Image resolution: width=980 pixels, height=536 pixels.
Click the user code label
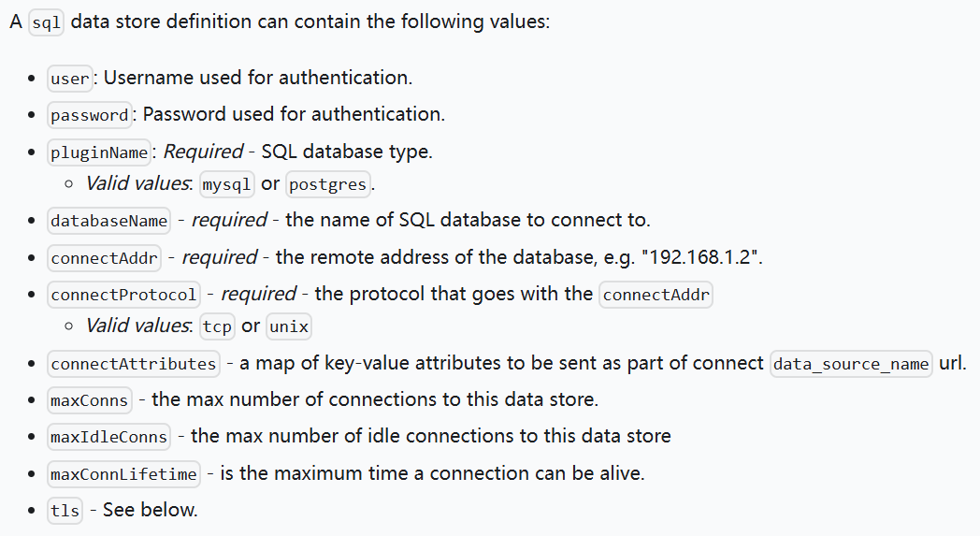[x=70, y=79]
